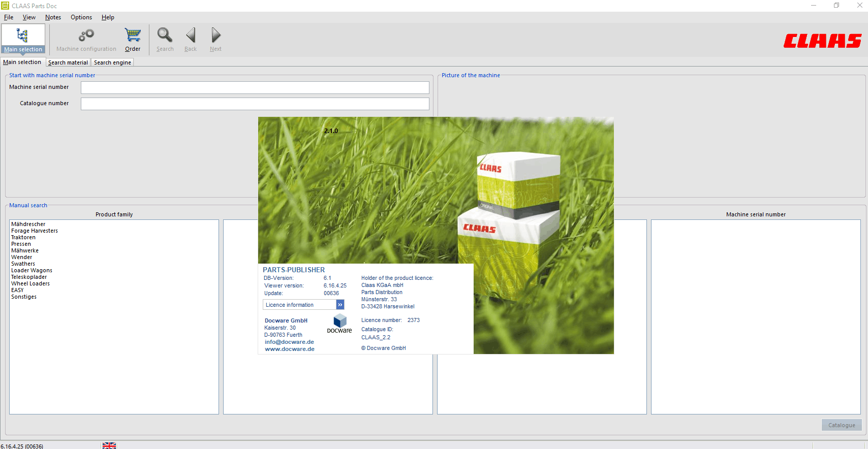Select Forage Harvesters product family
868x449 pixels.
pos(35,231)
